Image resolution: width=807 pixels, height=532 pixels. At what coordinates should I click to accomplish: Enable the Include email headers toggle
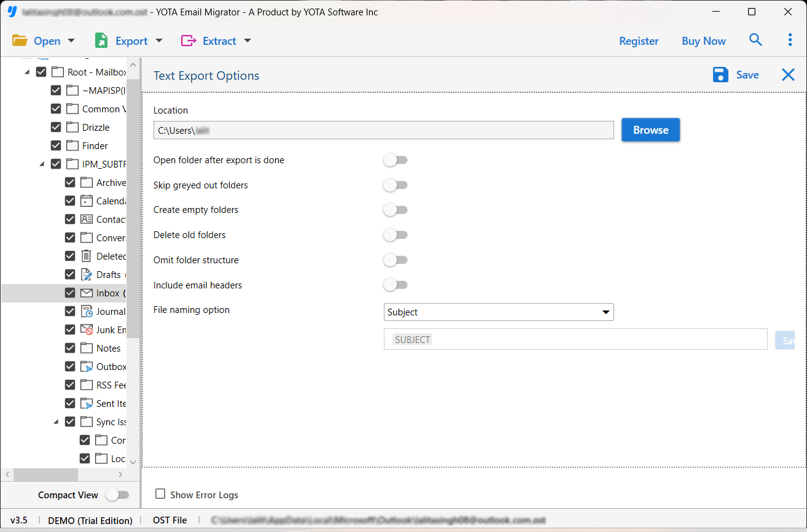pyautogui.click(x=396, y=285)
